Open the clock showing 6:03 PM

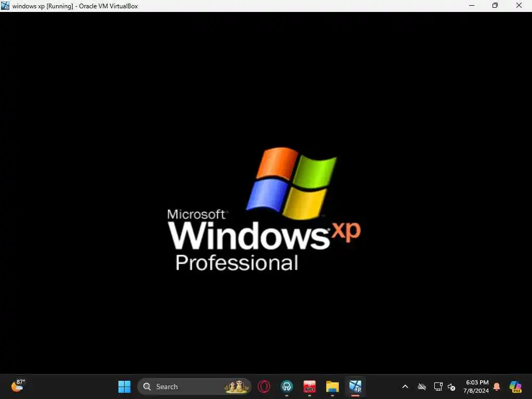tap(476, 387)
